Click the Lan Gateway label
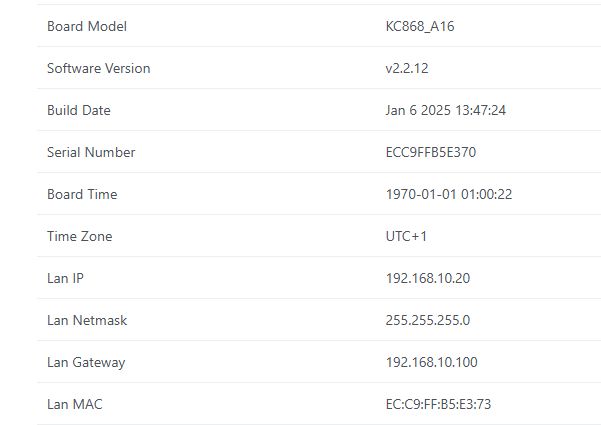The image size is (601, 425). (x=86, y=362)
